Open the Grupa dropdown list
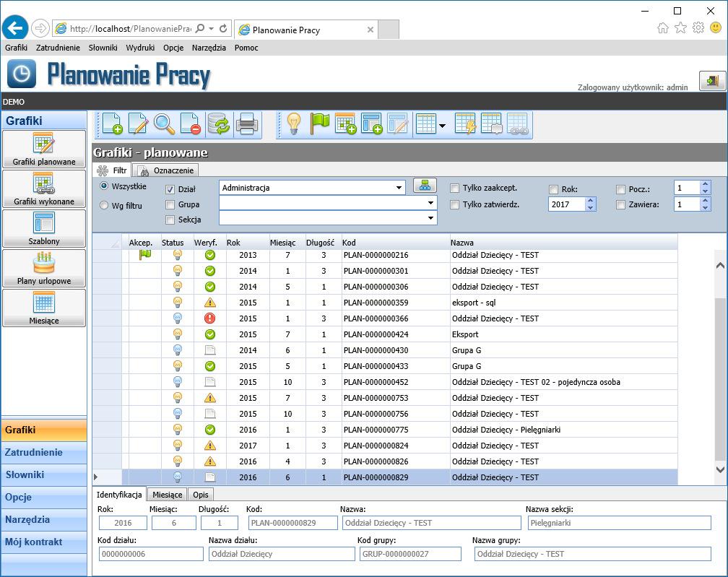Image resolution: width=728 pixels, height=577 pixels. point(430,203)
